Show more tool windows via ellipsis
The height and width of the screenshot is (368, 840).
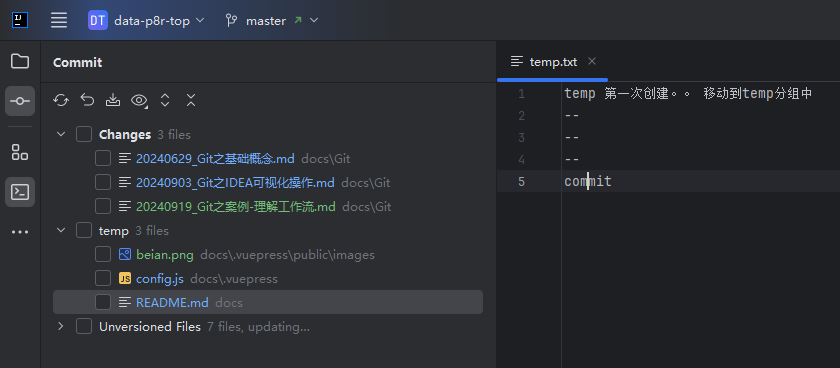20,232
